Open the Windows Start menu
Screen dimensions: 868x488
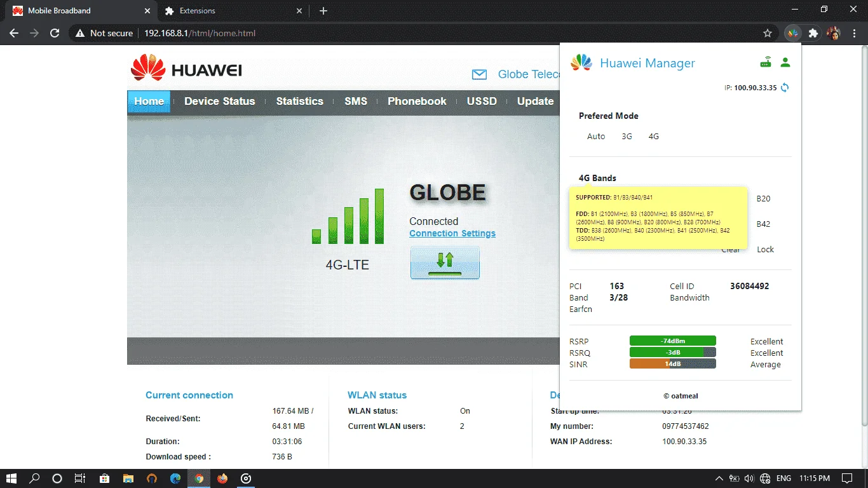[x=11, y=478]
